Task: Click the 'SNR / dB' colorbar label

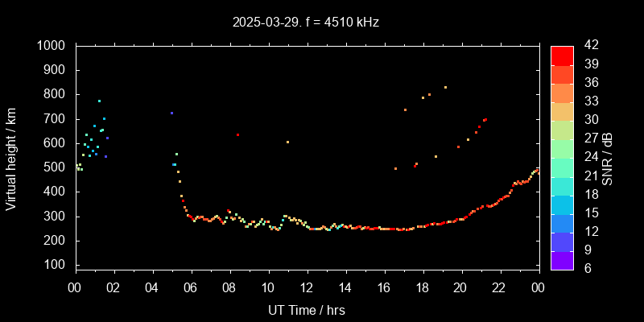Action: click(x=608, y=157)
